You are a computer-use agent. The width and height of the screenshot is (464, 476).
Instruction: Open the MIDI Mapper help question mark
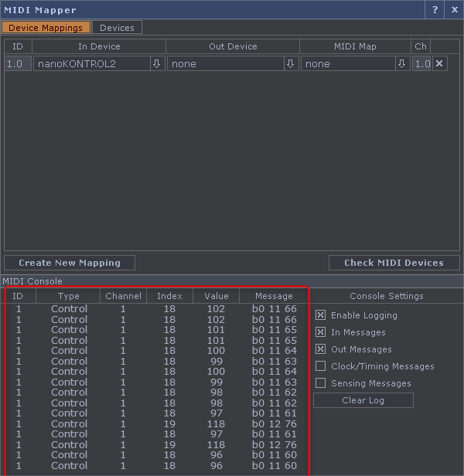(x=435, y=9)
